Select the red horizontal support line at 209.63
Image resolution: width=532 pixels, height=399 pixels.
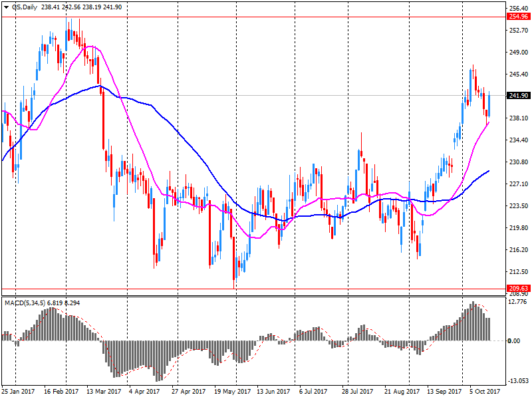coord(254,289)
